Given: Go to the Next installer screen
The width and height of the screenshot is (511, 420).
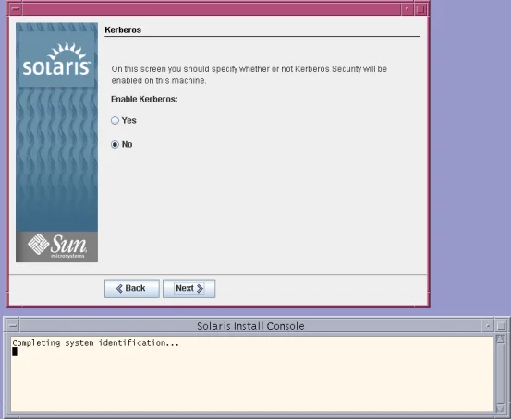Looking at the screenshot, I should [189, 289].
